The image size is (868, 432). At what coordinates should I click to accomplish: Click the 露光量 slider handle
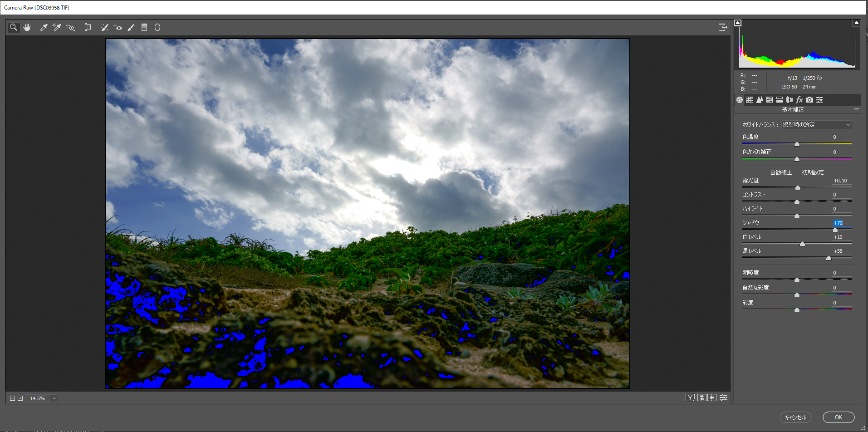[x=798, y=187]
